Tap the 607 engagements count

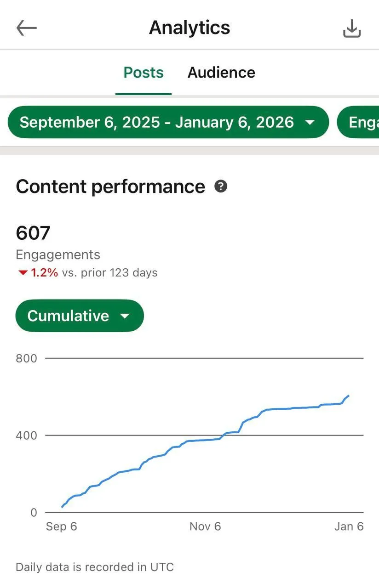pos(33,233)
